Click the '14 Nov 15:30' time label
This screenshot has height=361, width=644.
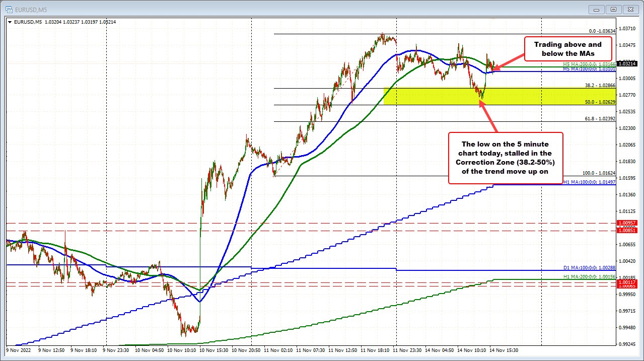tap(503, 350)
